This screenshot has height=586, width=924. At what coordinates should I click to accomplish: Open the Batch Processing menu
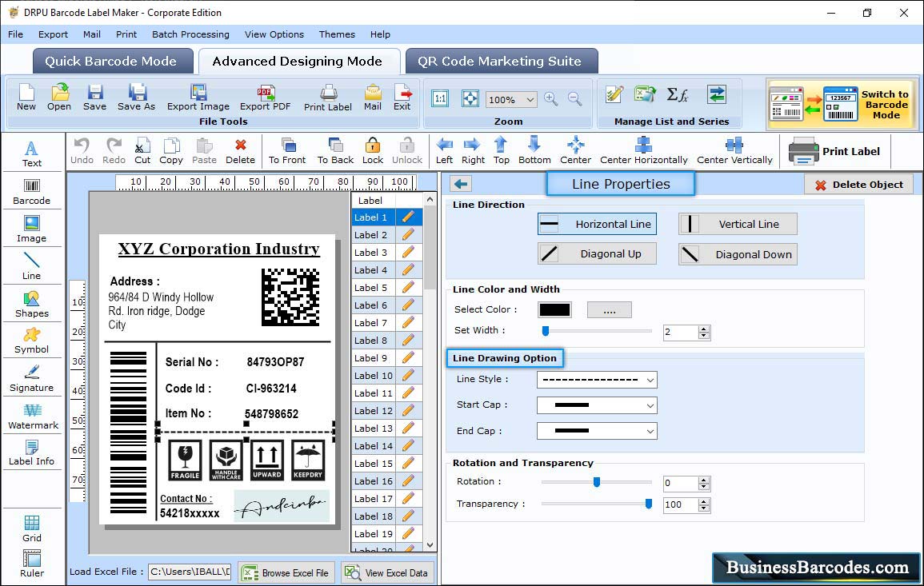190,34
